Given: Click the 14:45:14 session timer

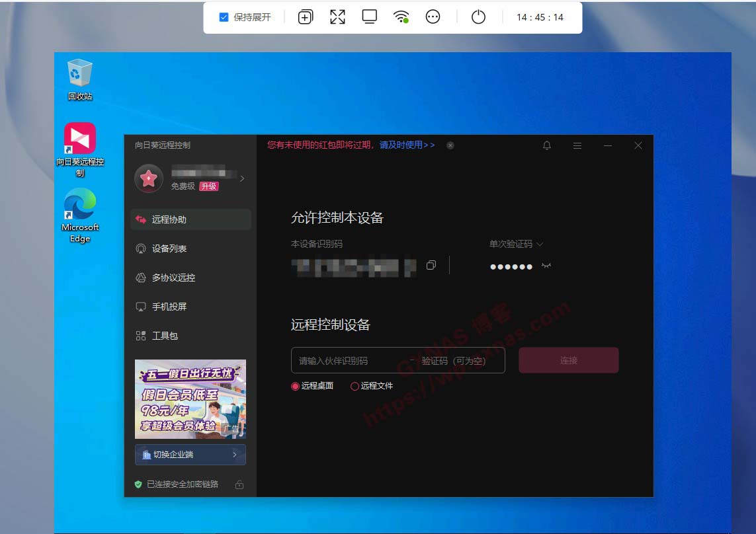Looking at the screenshot, I should click(540, 17).
